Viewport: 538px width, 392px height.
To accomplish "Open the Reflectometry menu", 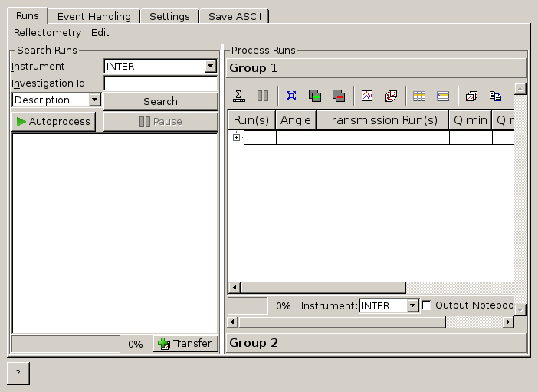I will [48, 33].
